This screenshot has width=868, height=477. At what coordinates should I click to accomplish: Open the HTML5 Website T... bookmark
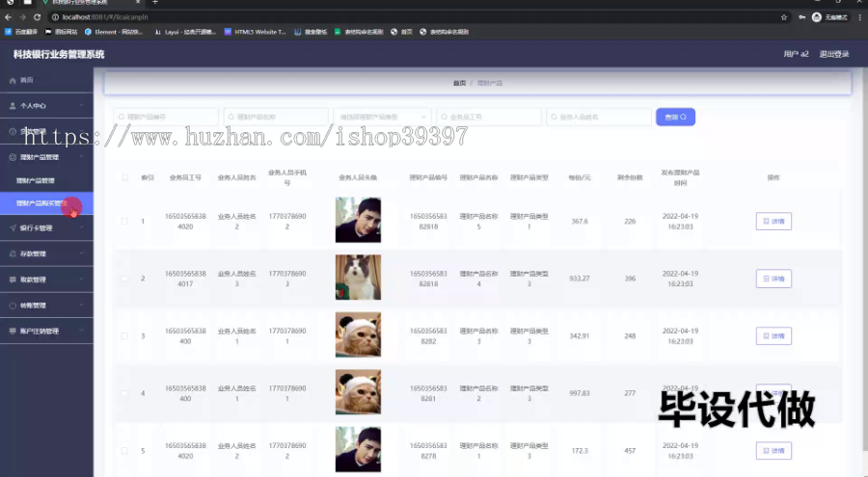click(255, 32)
